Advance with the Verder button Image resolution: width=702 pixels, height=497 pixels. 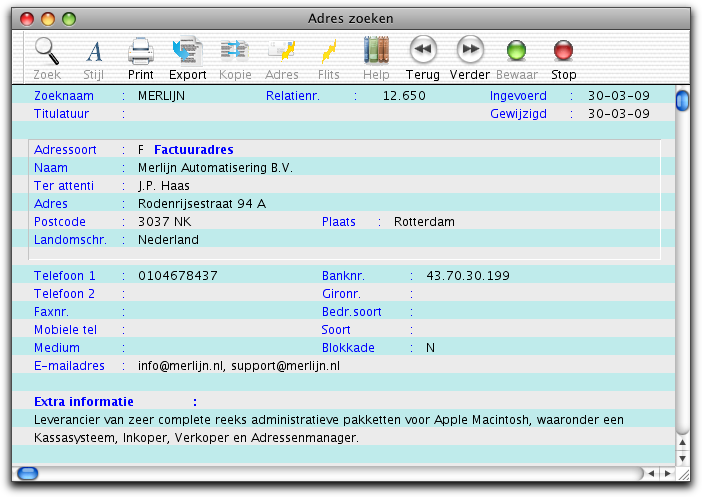(470, 49)
